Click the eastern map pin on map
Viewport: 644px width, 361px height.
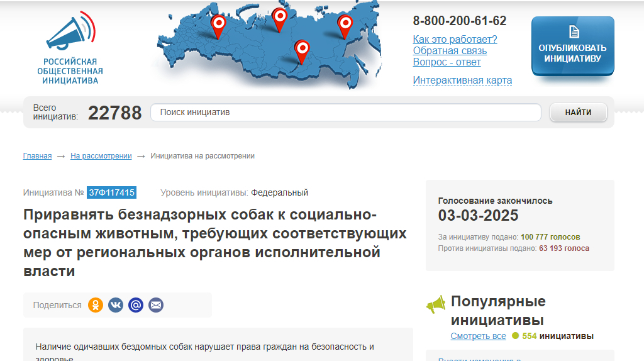pyautogui.click(x=345, y=26)
